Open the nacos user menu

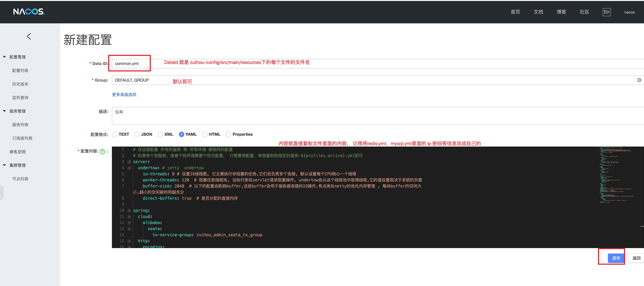coord(629,12)
